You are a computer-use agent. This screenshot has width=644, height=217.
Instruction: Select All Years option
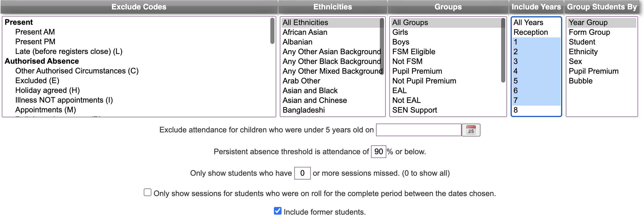pos(528,22)
